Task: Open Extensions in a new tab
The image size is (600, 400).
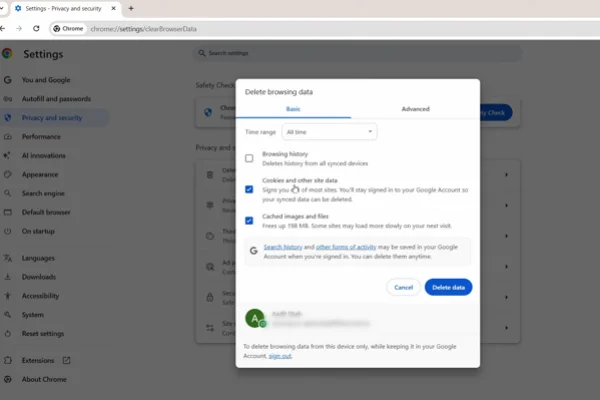Action: coord(38,360)
